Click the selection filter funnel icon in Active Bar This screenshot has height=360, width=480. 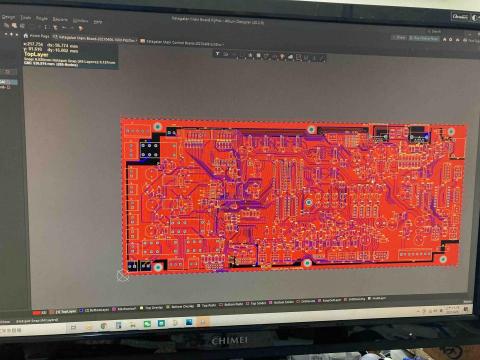[x=217, y=53]
